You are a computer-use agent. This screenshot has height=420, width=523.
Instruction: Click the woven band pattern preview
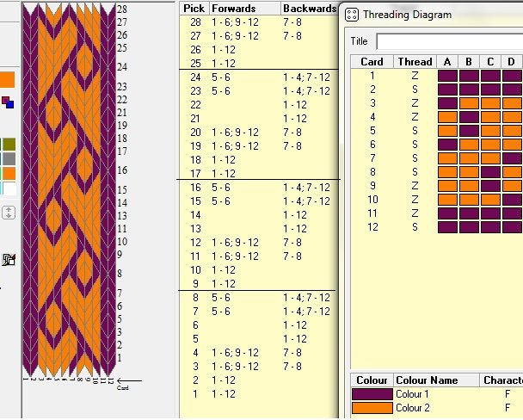click(69, 190)
